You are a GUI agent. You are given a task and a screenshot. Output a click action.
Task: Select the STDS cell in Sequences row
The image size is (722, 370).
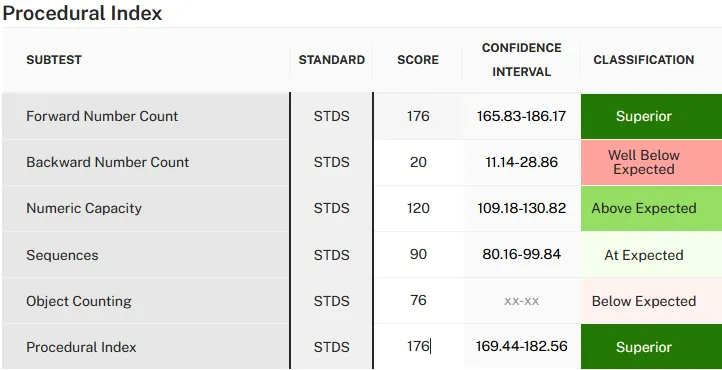[332, 254]
